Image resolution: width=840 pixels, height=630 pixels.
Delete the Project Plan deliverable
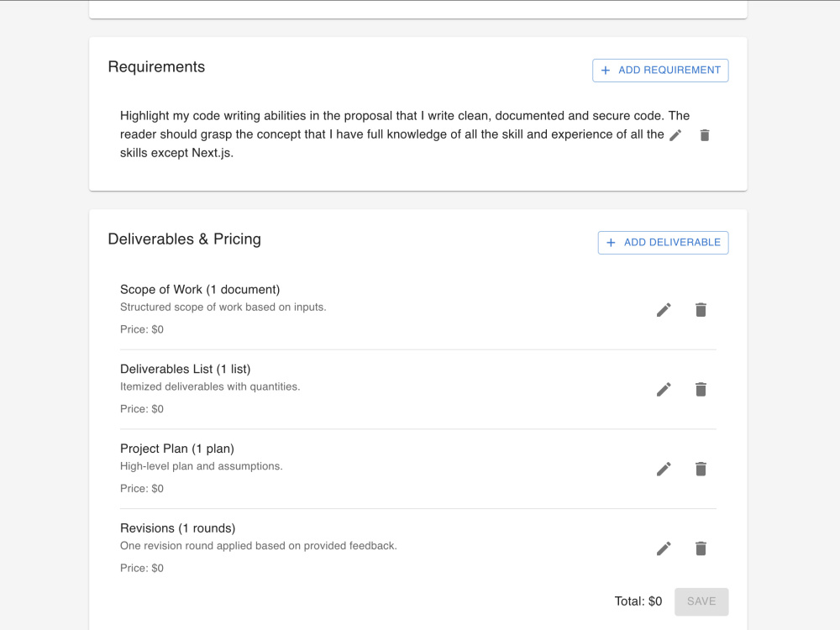tap(701, 469)
